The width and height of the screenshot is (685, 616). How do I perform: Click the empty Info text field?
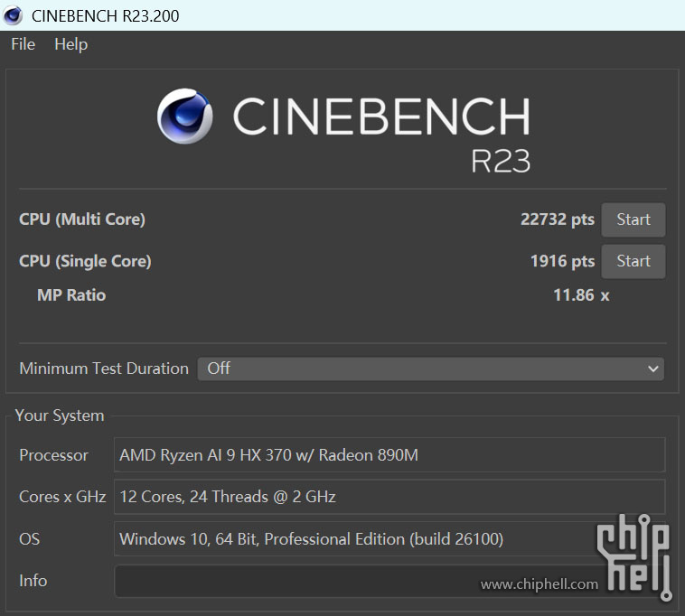(389, 581)
